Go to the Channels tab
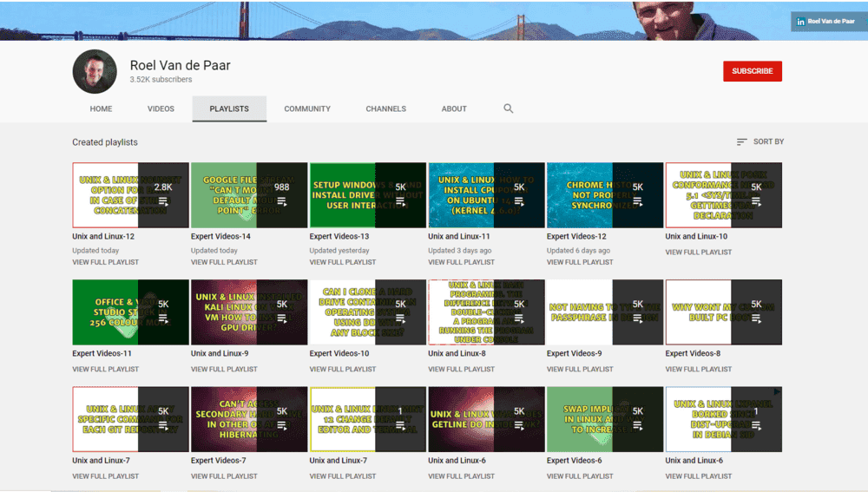This screenshot has width=868, height=492. (x=385, y=108)
